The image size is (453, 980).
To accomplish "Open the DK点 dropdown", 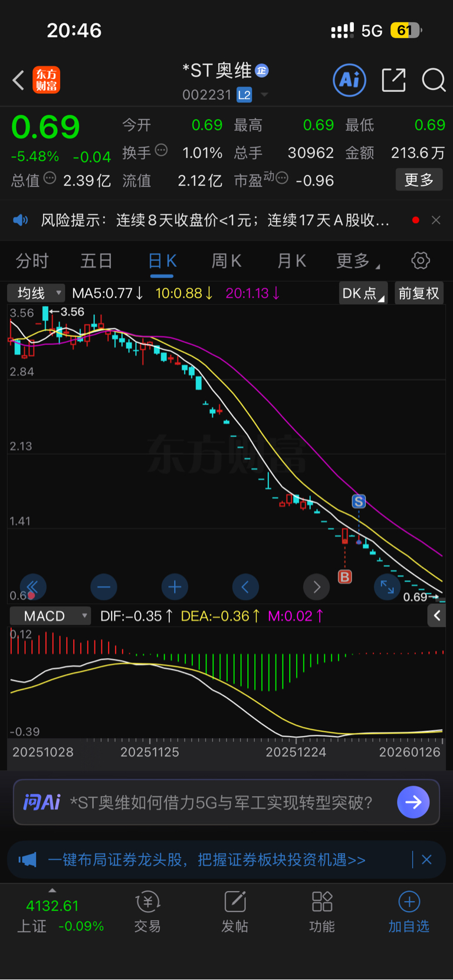I will [x=363, y=293].
